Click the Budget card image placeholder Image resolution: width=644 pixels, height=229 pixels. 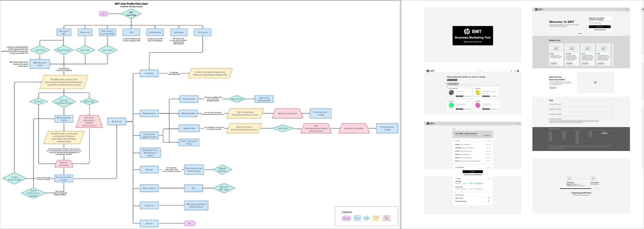556,48
